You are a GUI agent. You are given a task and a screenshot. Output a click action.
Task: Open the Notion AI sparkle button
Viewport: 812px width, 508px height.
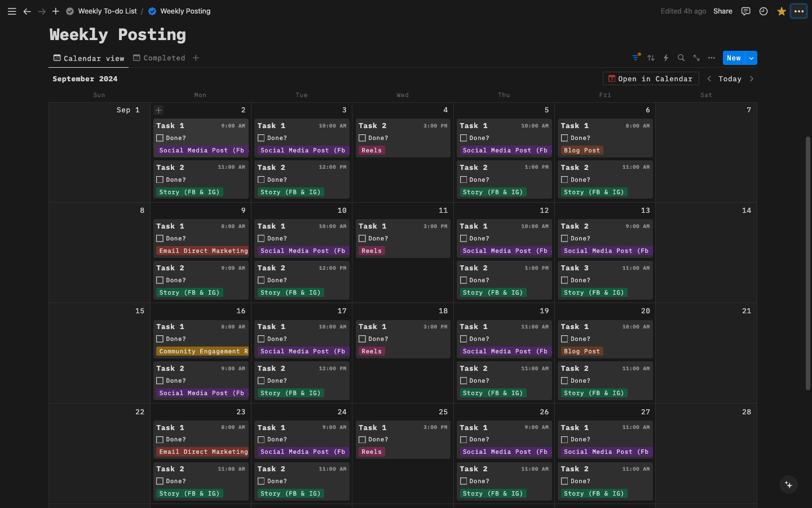[788, 485]
